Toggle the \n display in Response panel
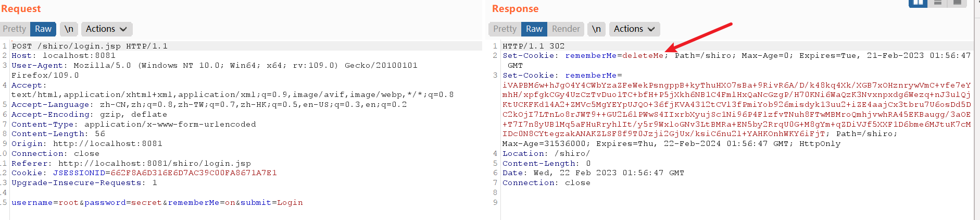This screenshot has height=220, width=980. coord(596,29)
